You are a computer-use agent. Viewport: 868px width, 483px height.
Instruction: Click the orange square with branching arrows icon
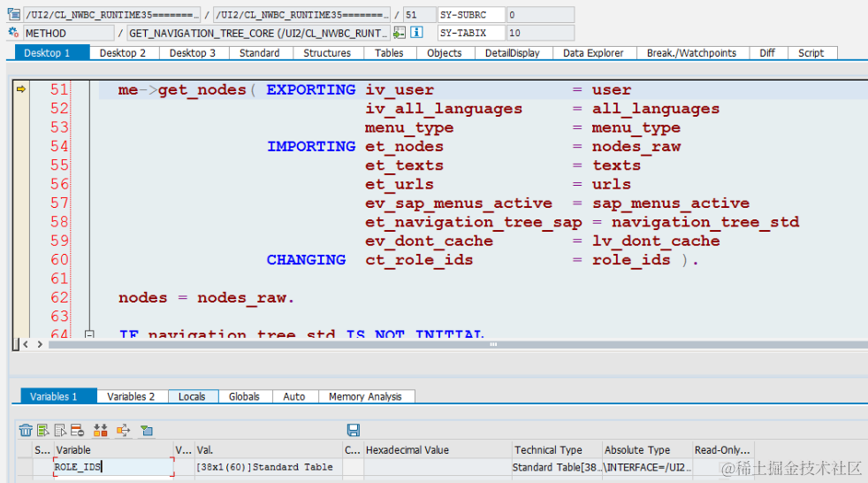[123, 431]
